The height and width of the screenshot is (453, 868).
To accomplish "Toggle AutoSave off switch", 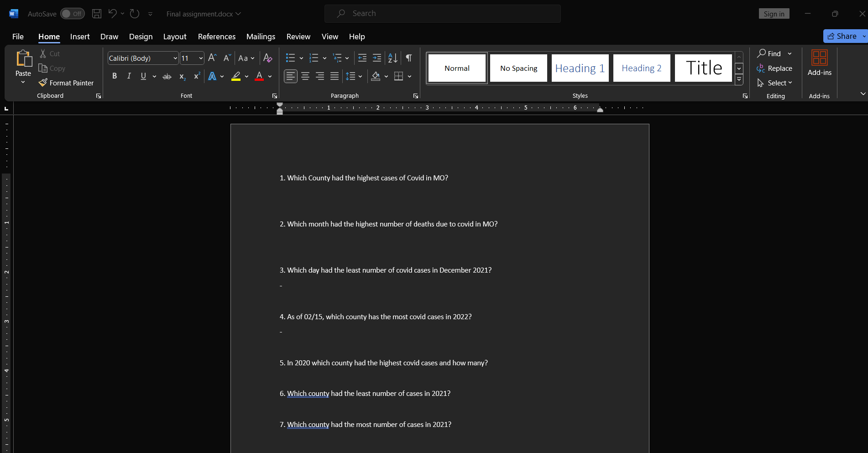I will (72, 14).
